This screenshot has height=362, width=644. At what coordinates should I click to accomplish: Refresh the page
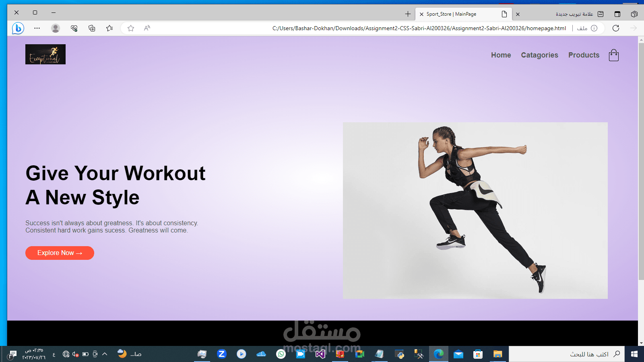point(616,28)
